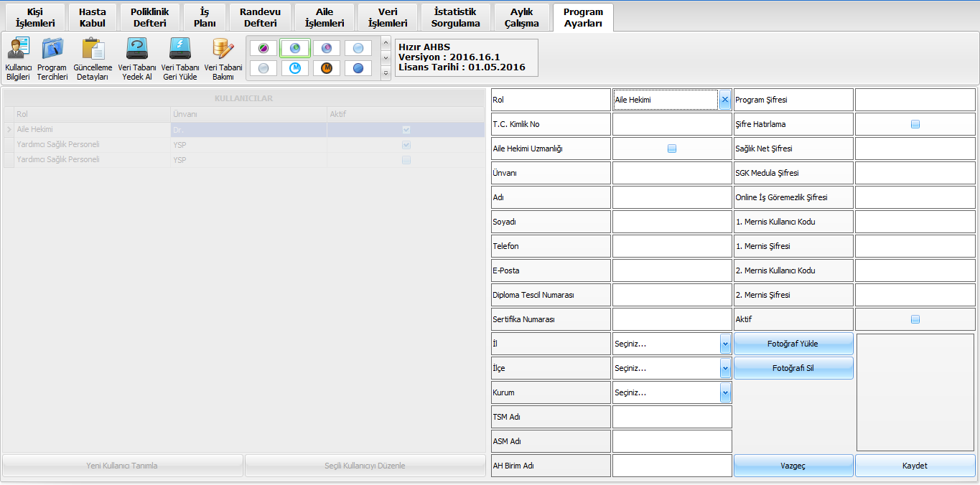Open the İstatistik Sorgulama tab
The image size is (980, 485).
[x=455, y=18]
